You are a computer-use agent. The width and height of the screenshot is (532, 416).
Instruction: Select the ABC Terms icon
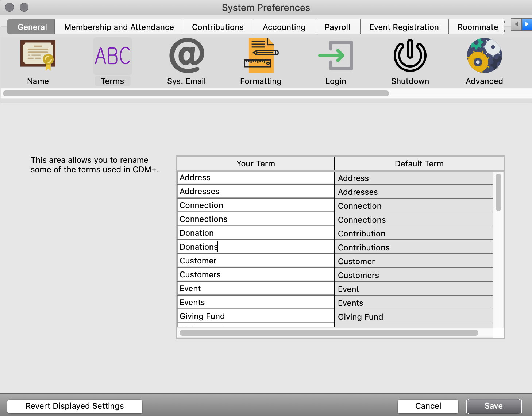112,56
